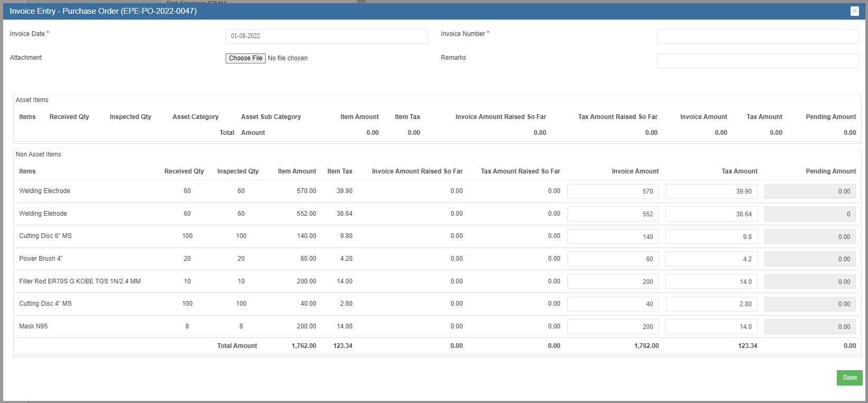The image size is (868, 403).
Task: Click the Remarks text field
Action: pyautogui.click(x=757, y=61)
